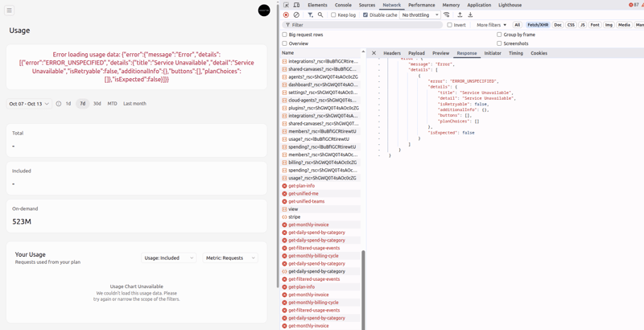Enable the Keep log checkbox
Image resolution: width=644 pixels, height=330 pixels.
tap(333, 14)
